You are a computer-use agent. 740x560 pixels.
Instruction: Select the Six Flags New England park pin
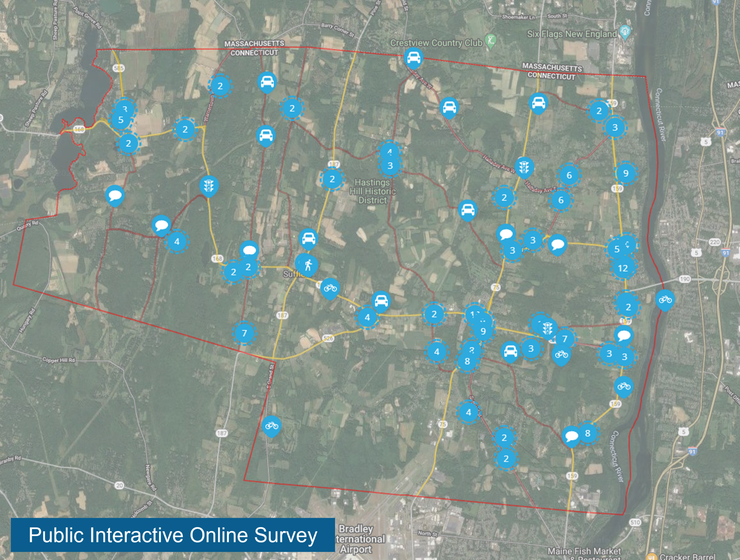pyautogui.click(x=625, y=32)
